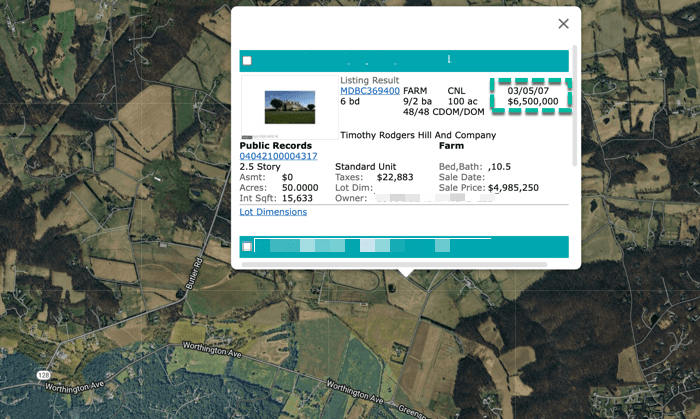Open public record 04042100004317
The width and height of the screenshot is (700, 419).
[x=278, y=156]
